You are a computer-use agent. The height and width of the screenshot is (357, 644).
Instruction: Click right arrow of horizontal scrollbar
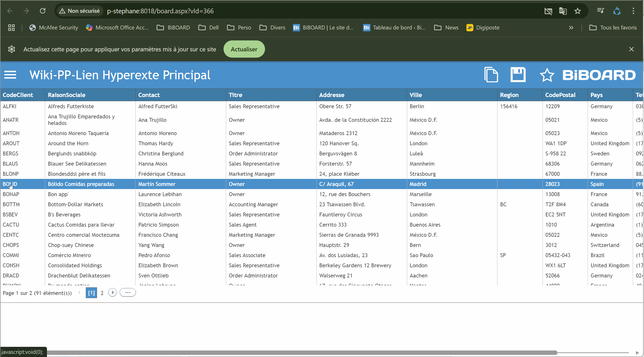point(637,353)
